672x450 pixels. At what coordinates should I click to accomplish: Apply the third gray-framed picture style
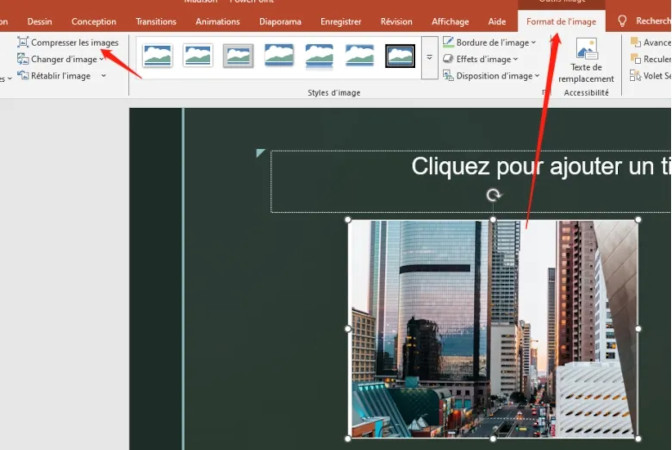238,56
